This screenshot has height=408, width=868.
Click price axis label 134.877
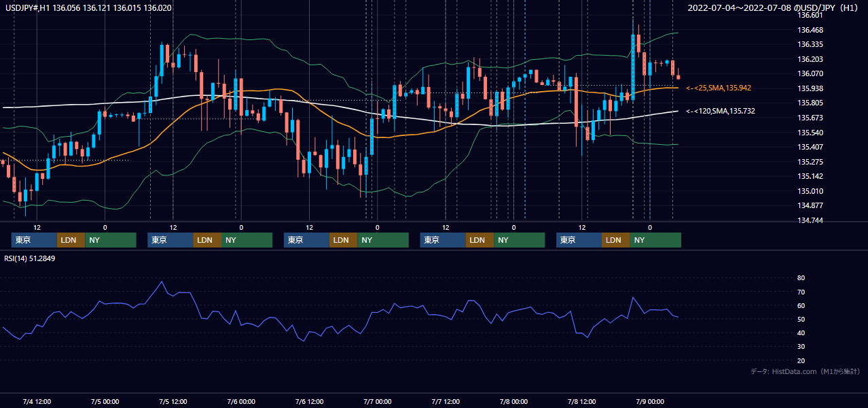812,205
